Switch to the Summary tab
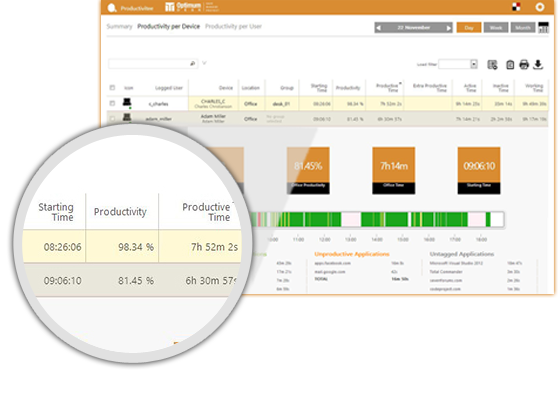Viewport: 560px width, 396px height. click(119, 26)
